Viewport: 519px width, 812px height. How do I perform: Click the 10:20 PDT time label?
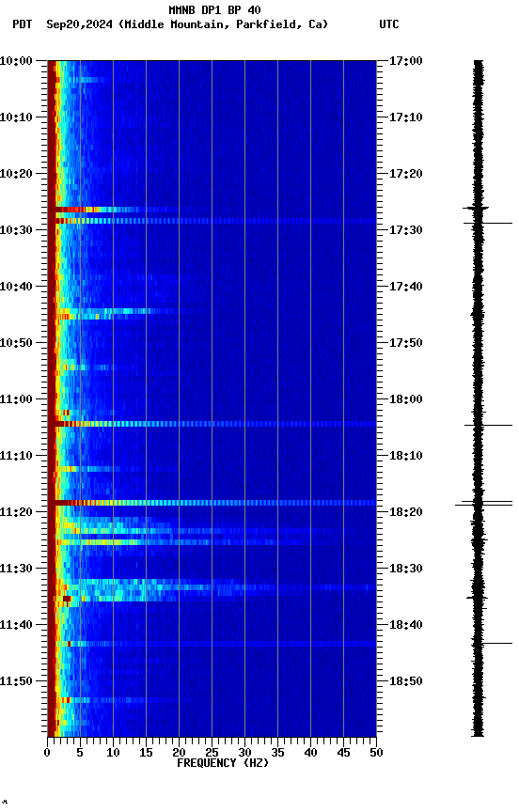pos(16,174)
